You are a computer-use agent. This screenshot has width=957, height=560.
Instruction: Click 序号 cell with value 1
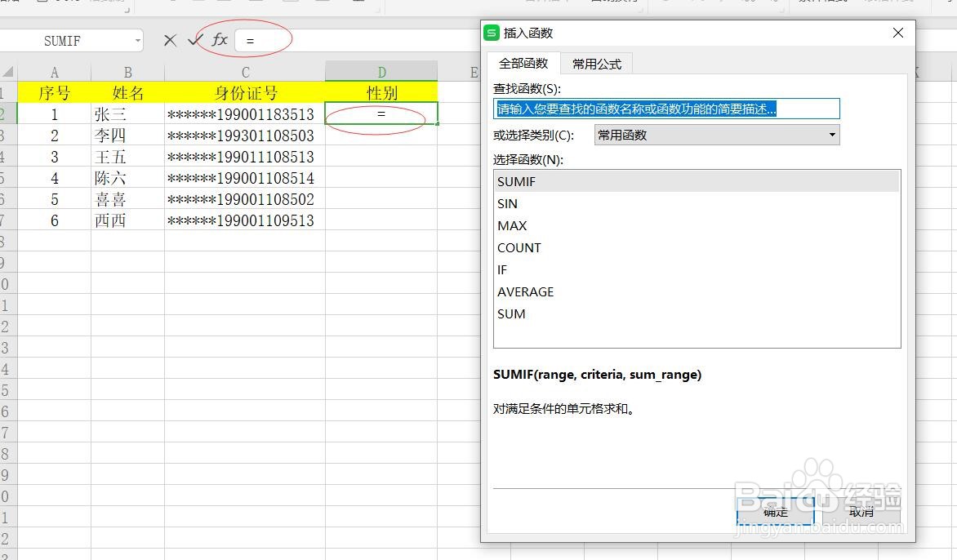(x=55, y=114)
